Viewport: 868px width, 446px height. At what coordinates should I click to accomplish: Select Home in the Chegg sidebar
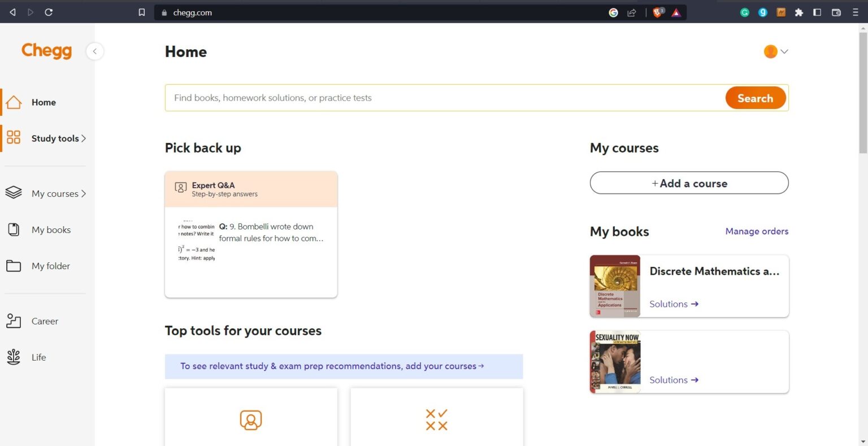14,102
